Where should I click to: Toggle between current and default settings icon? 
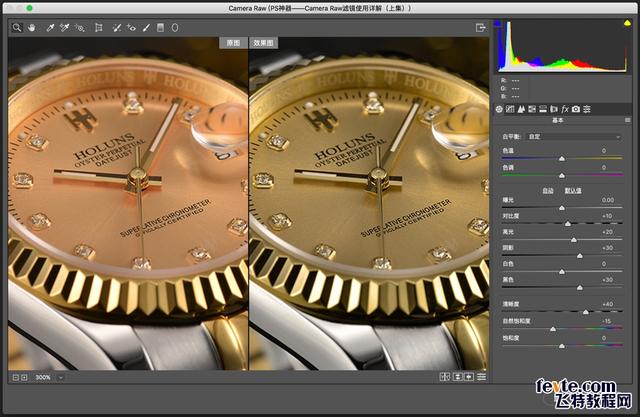pyautogui.click(x=482, y=377)
